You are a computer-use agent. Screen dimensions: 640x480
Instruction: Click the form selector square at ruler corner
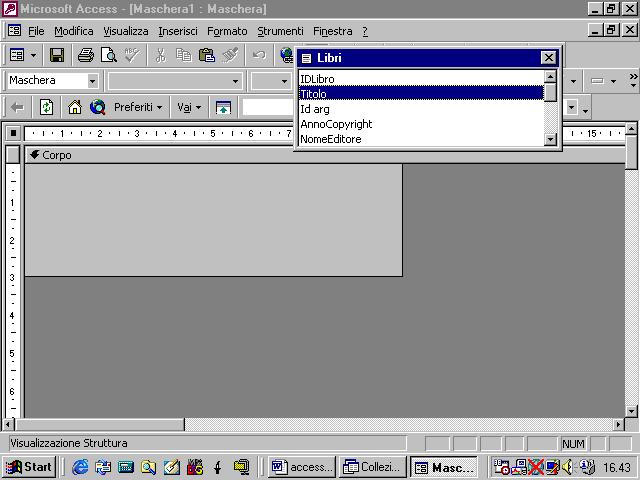[13, 133]
